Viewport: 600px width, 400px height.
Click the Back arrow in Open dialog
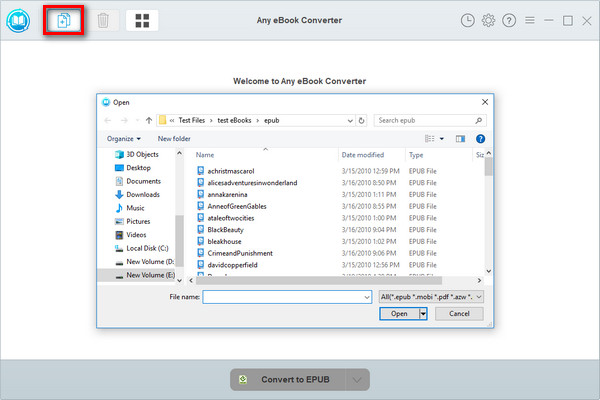pyautogui.click(x=108, y=120)
